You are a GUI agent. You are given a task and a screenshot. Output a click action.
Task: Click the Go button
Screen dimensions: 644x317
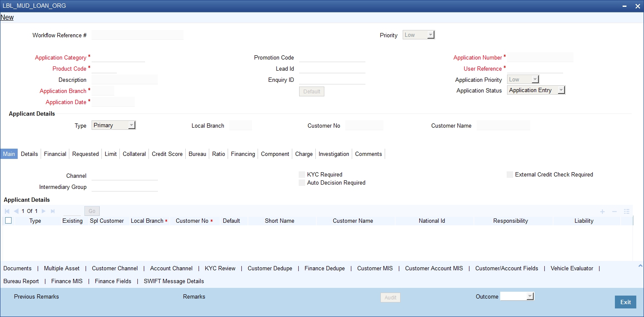point(92,211)
